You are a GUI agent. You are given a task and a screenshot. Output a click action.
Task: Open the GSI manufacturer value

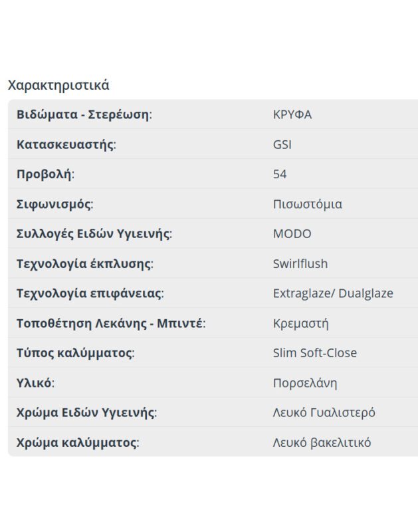(x=282, y=144)
